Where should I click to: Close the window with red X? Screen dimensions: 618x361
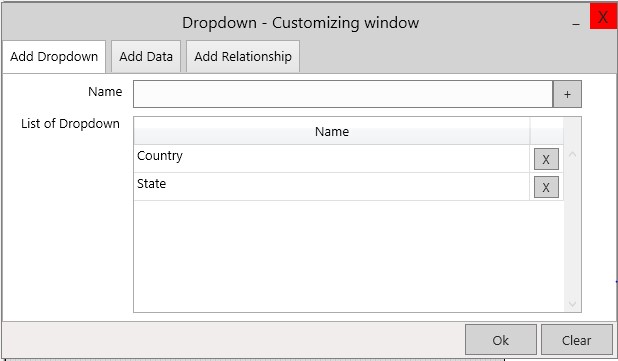pos(603,17)
